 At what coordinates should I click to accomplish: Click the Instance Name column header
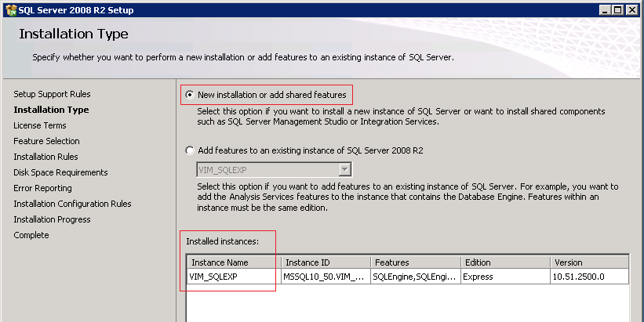(x=234, y=262)
